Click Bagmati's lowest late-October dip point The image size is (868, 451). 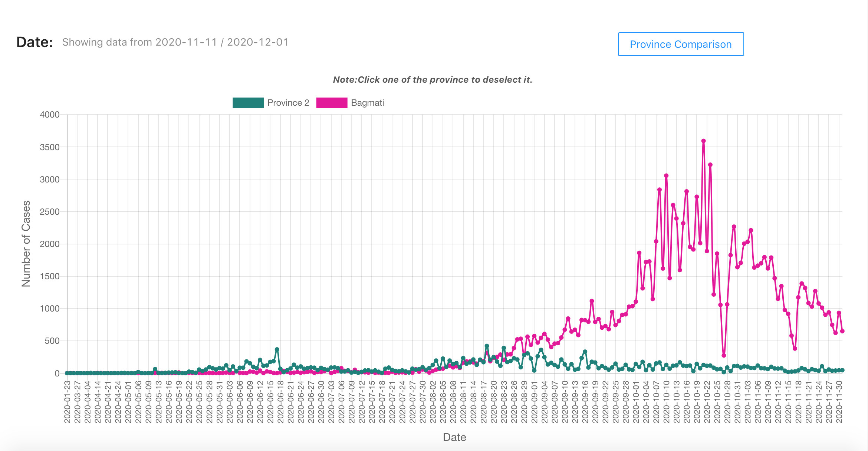[724, 355]
